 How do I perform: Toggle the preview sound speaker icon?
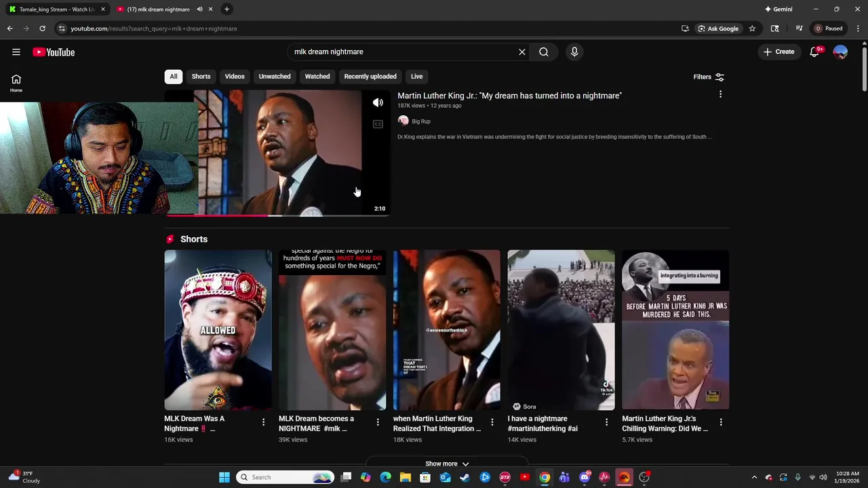(378, 103)
